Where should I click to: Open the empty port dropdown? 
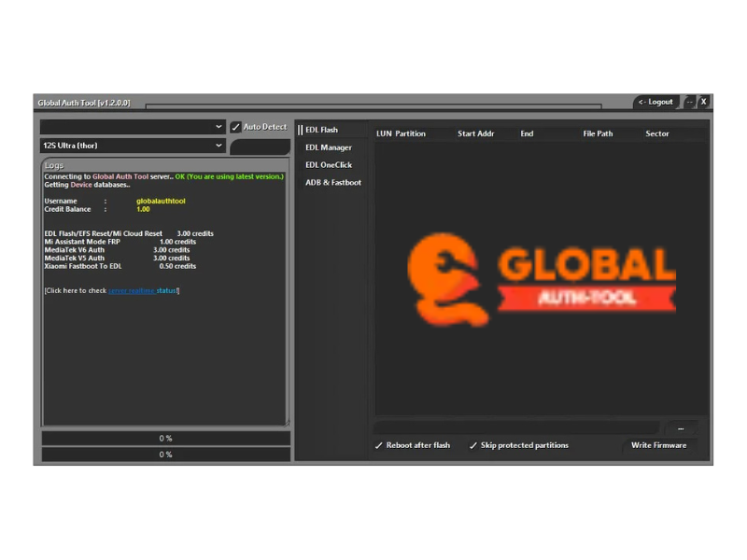tap(133, 127)
